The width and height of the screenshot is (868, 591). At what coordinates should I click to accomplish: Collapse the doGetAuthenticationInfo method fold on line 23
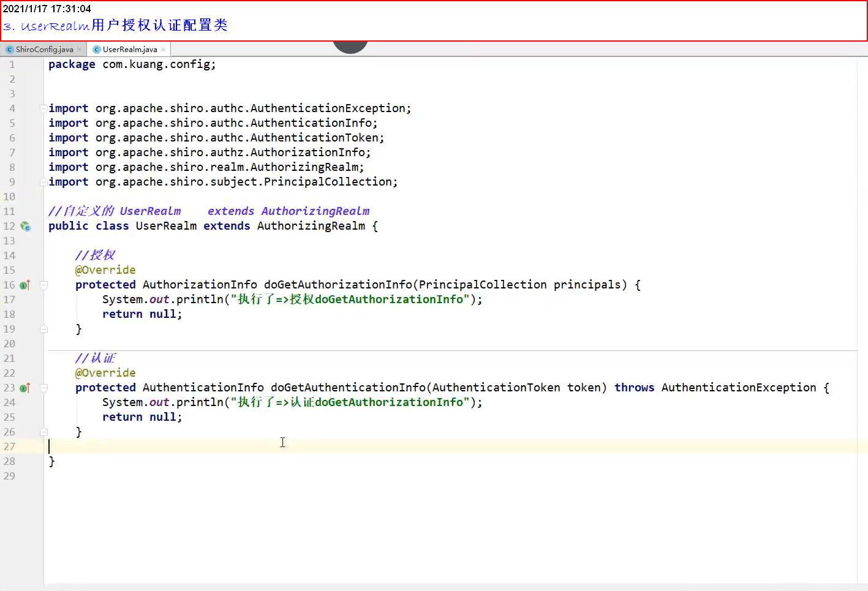pos(43,388)
